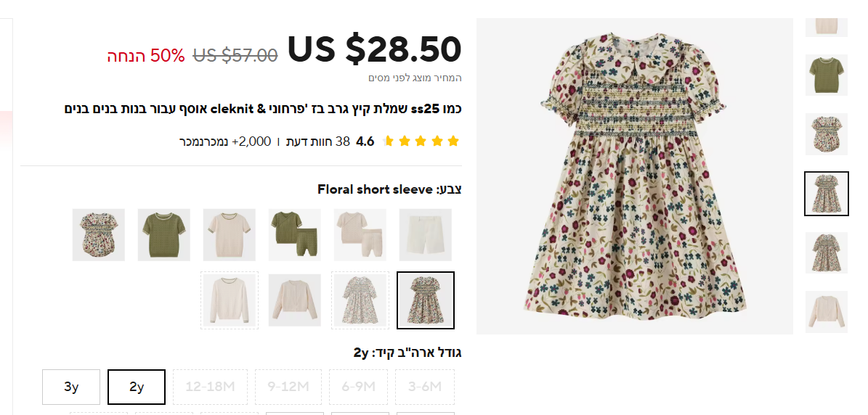The image size is (868, 415).
Task: Select the cream long-sleeve sweater swatch
Action: coord(230,300)
